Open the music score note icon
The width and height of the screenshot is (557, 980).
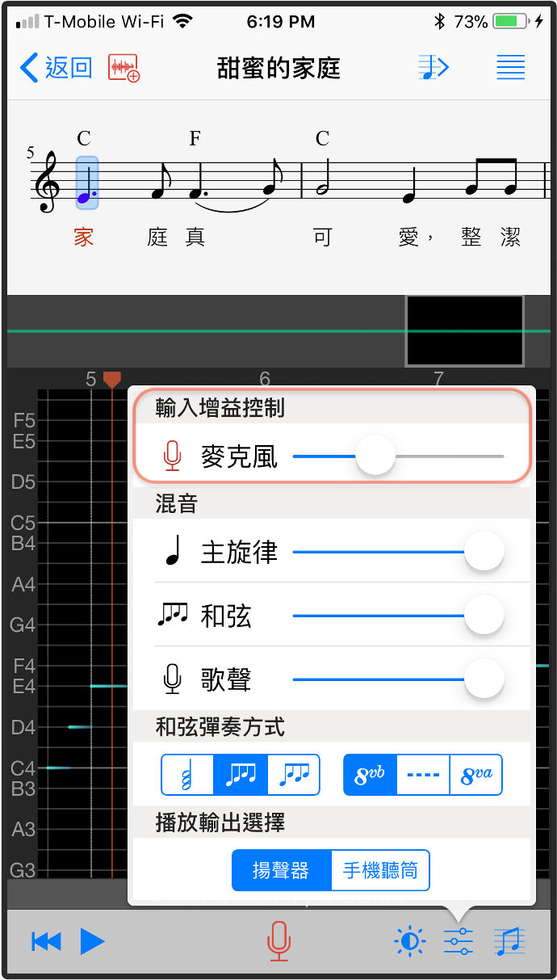coord(509,941)
